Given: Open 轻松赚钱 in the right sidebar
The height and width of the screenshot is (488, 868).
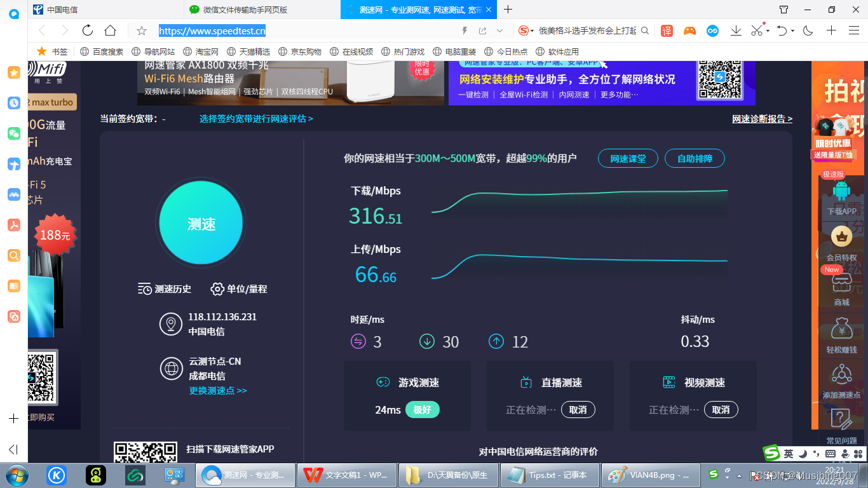Looking at the screenshot, I should (x=841, y=337).
